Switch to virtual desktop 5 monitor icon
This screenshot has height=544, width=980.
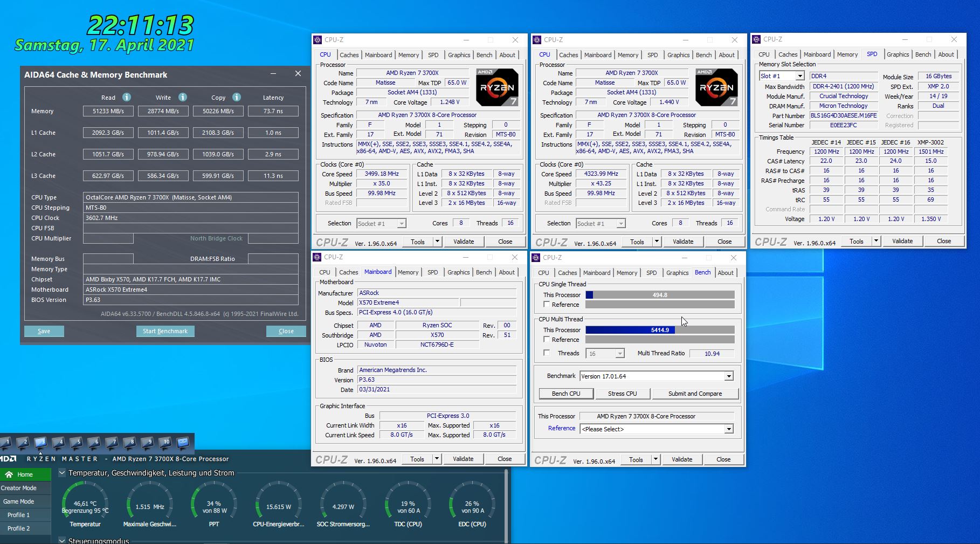(x=76, y=443)
